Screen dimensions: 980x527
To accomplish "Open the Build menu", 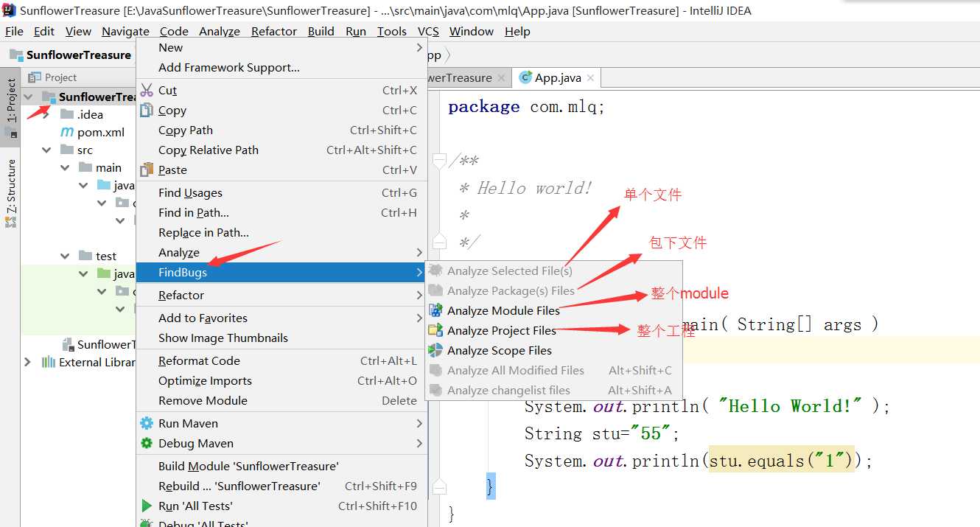I will coord(321,31).
